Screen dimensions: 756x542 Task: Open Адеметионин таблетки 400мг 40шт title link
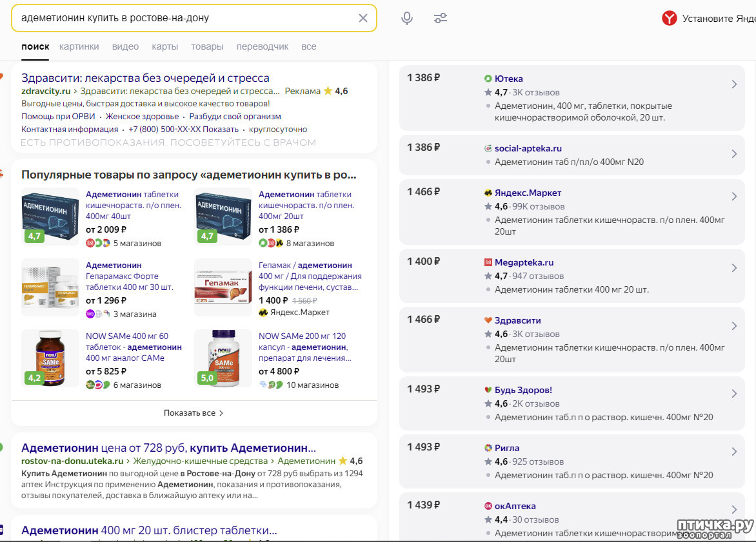[134, 205]
